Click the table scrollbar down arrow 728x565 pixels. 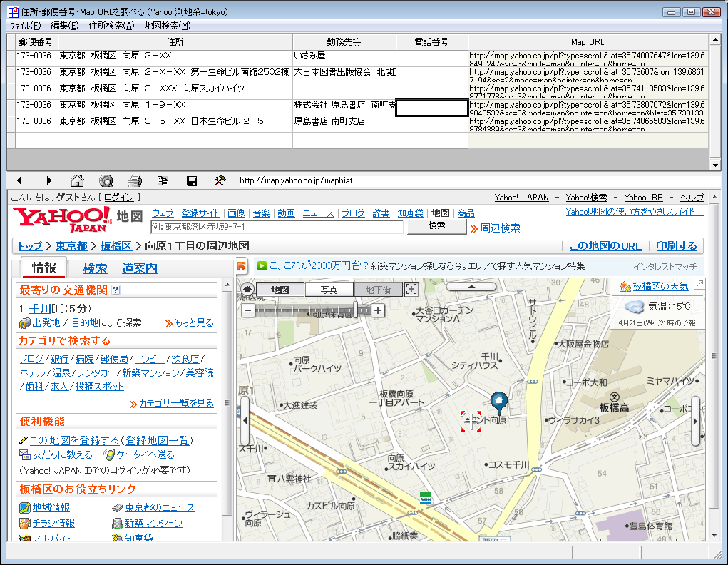[715, 165]
